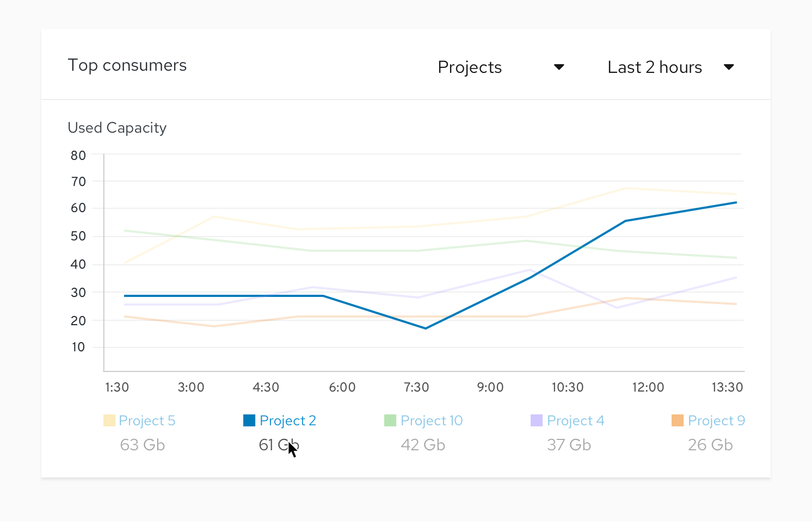Viewport: 812px width, 521px height.
Task: Click the Project 10 green legend swatch
Action: pyautogui.click(x=390, y=420)
